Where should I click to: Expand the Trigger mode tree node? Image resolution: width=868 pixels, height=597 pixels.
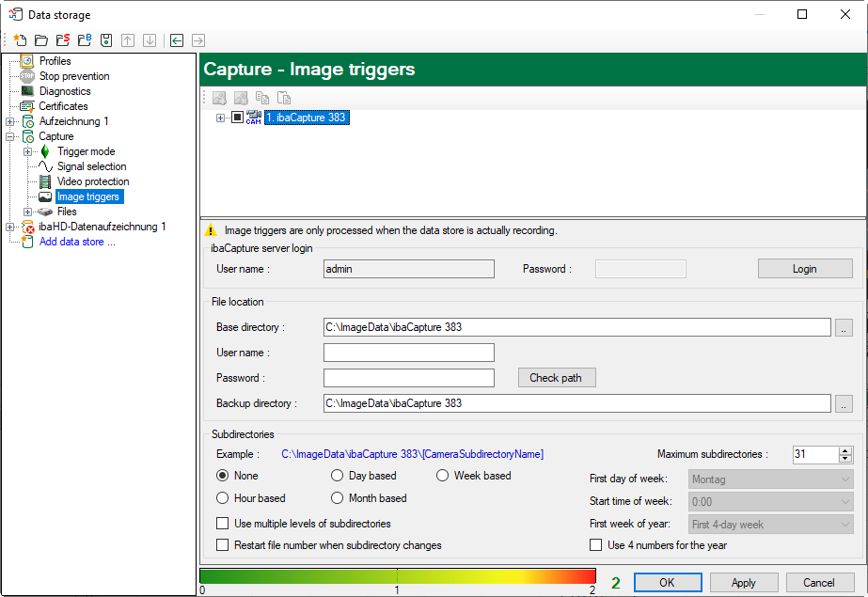pyautogui.click(x=28, y=151)
